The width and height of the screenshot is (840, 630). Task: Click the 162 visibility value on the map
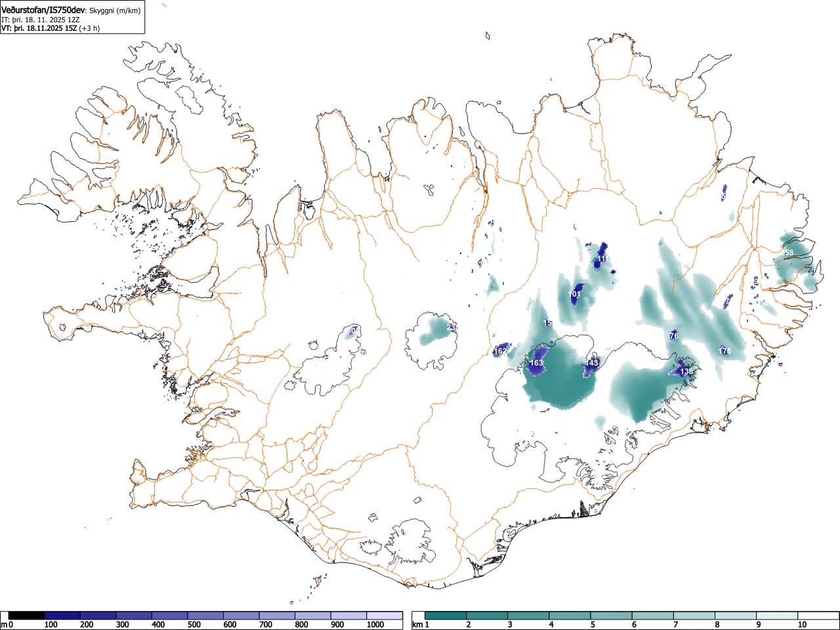click(x=500, y=351)
